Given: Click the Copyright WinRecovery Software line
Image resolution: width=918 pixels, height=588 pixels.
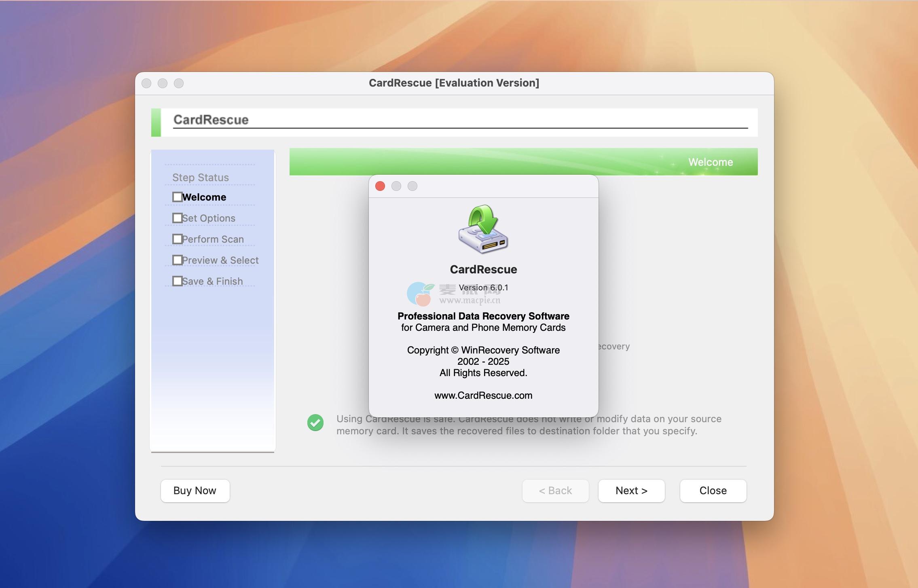Looking at the screenshot, I should click(483, 350).
